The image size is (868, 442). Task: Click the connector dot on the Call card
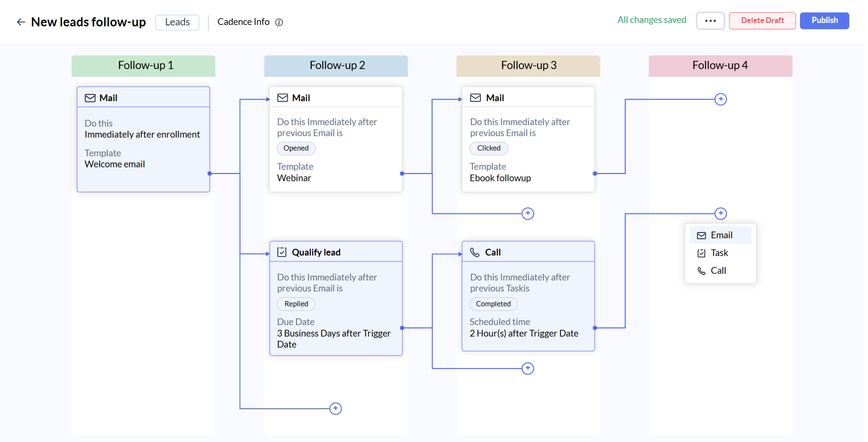click(594, 328)
